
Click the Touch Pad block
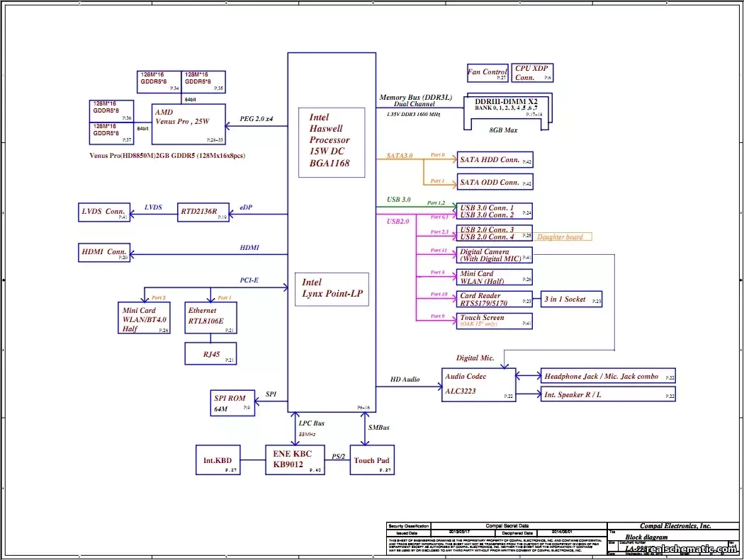click(x=372, y=459)
